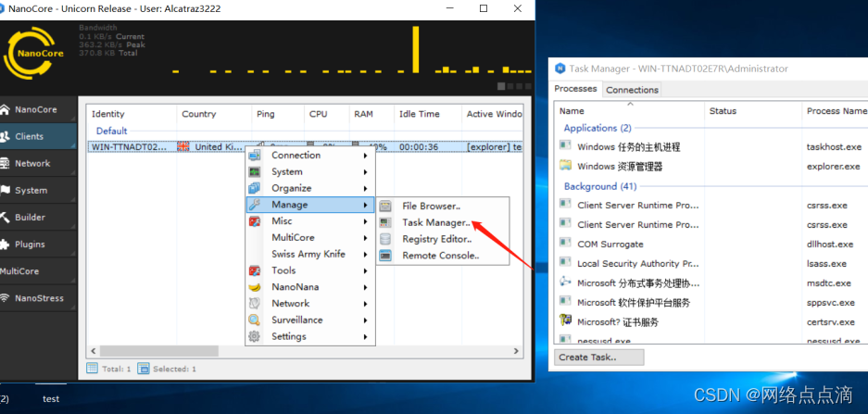Expand the Settings submenu arrow

pos(365,336)
